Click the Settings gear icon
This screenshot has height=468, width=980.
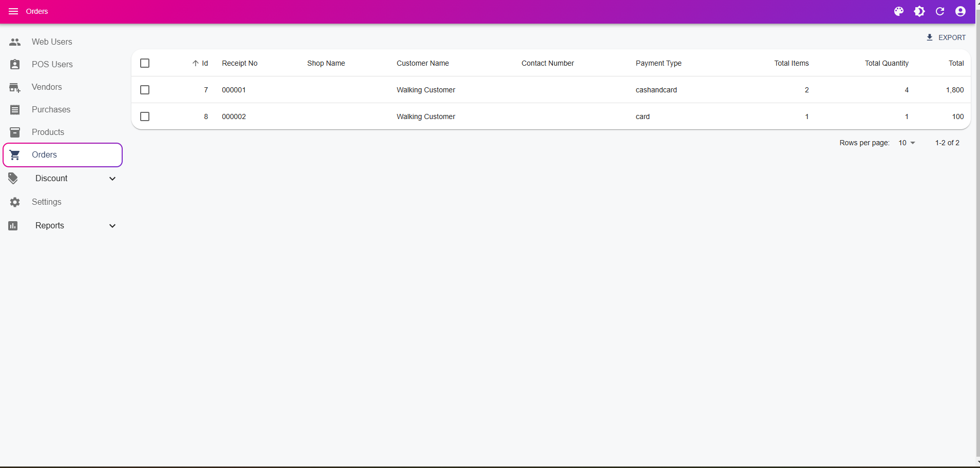[15, 202]
